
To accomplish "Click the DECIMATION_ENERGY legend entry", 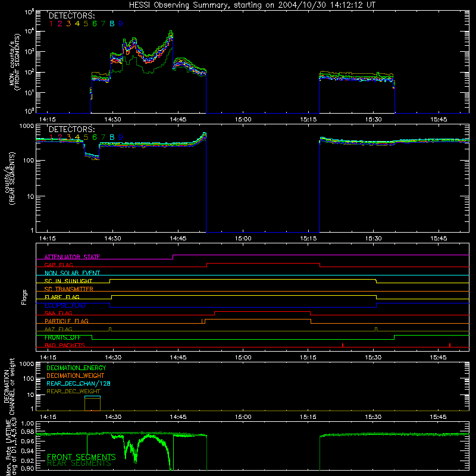I will [76, 368].
